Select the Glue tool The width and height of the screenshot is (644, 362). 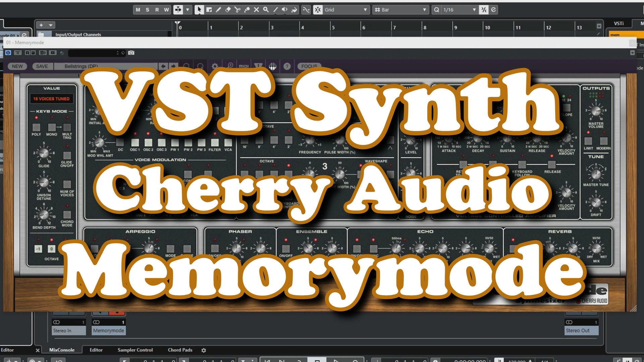pos(247,10)
